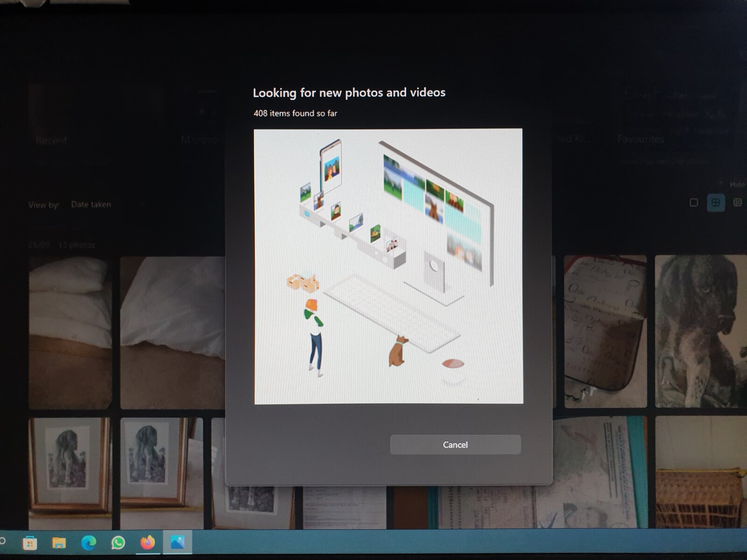Viewport: 747px width, 560px height.
Task: Click the Photos app taskbar icon
Action: click(177, 542)
